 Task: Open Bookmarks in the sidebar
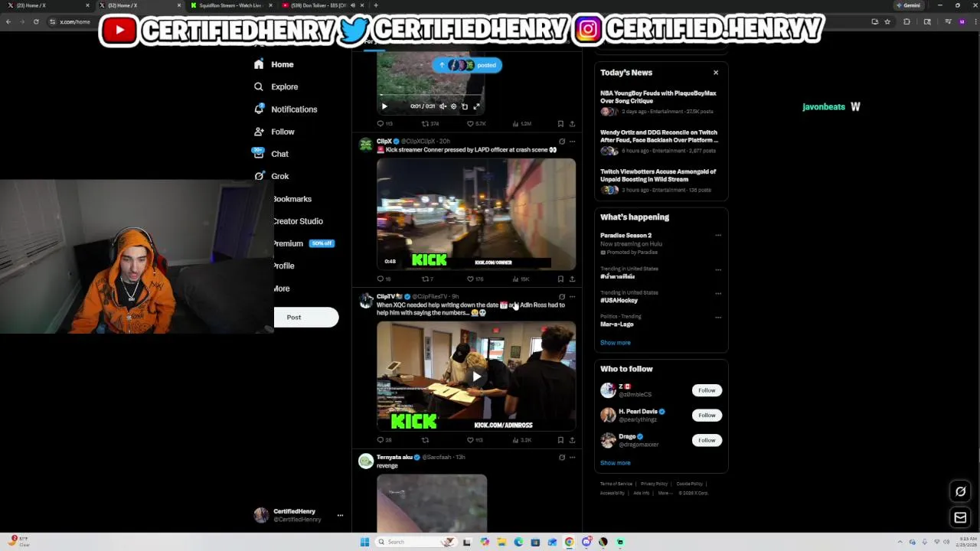pos(292,199)
